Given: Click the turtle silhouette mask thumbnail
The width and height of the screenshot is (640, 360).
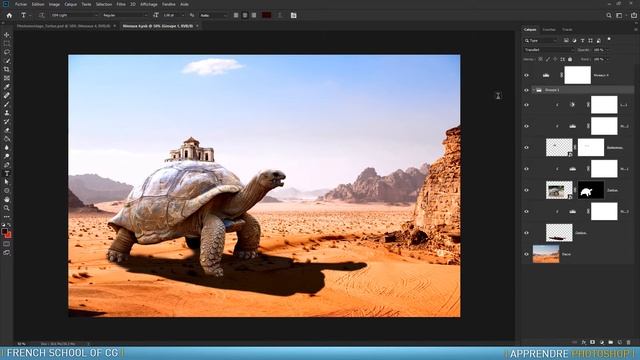Looking at the screenshot, I should tap(591, 190).
